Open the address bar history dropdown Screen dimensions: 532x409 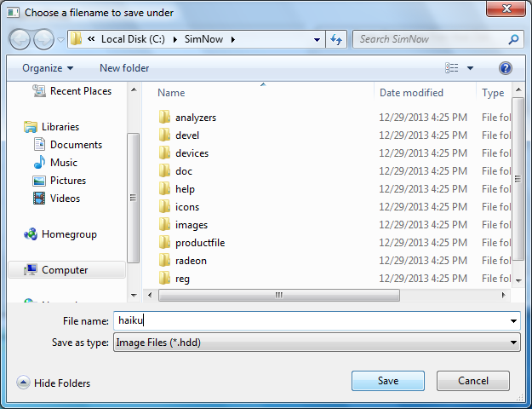coord(317,40)
